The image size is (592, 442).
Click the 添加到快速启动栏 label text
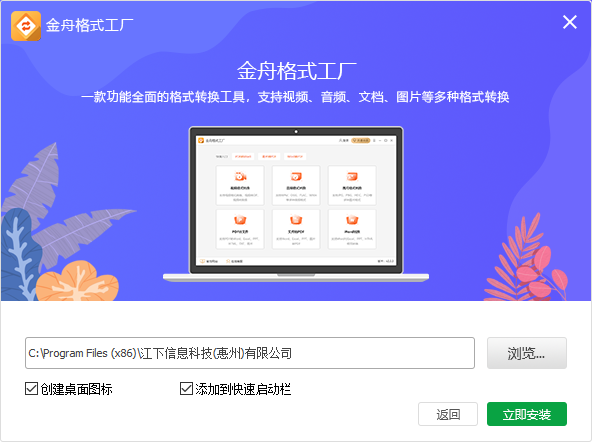coord(243,389)
